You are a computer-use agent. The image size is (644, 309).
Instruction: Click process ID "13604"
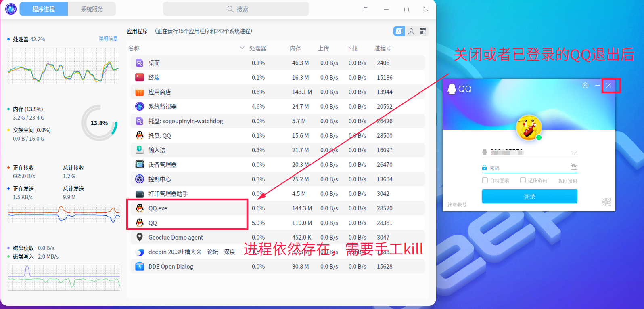[385, 179]
